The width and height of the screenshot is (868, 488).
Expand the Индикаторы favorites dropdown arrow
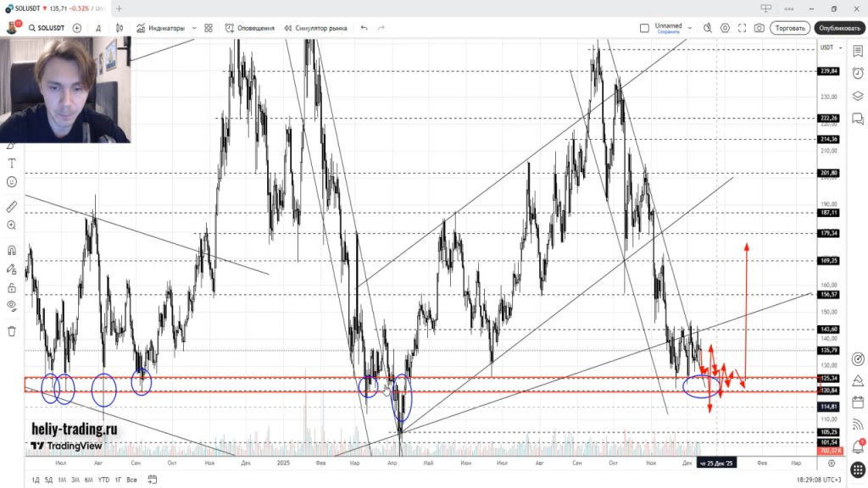pos(194,28)
